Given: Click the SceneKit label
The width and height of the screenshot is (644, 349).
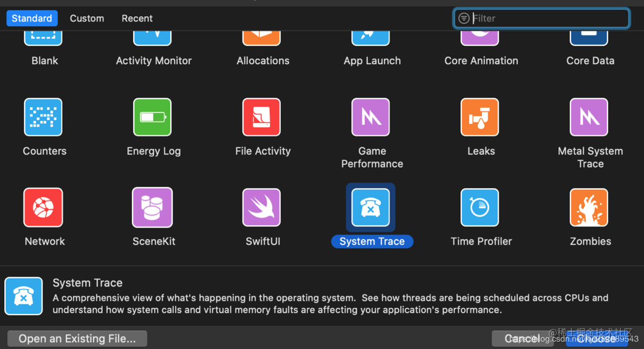Looking at the screenshot, I should point(154,241).
